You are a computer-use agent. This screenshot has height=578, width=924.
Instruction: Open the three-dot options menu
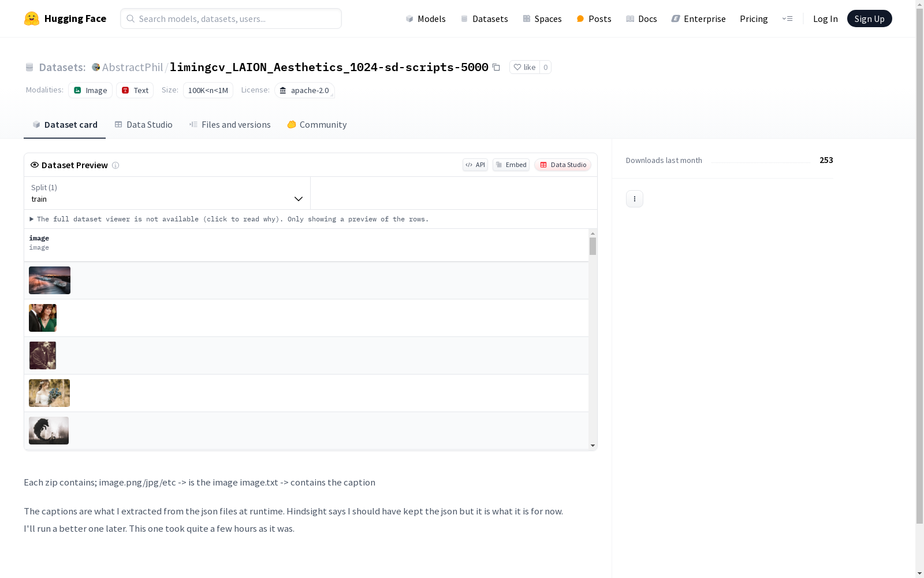coord(635,199)
